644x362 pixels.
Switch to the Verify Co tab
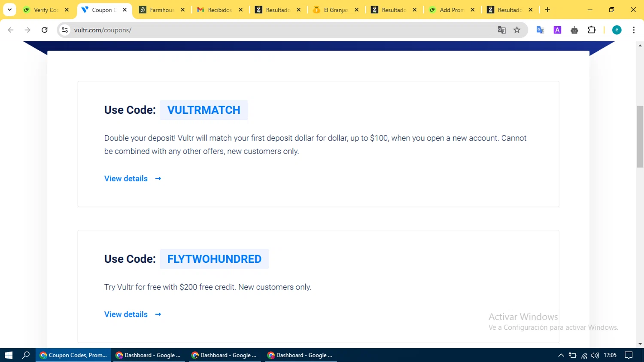click(x=41, y=10)
